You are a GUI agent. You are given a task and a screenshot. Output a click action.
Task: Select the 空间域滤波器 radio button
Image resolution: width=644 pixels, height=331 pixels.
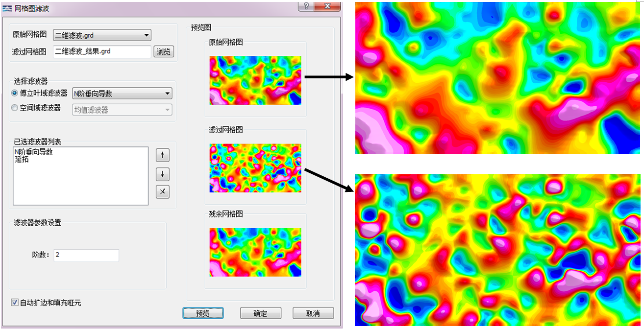coord(15,108)
